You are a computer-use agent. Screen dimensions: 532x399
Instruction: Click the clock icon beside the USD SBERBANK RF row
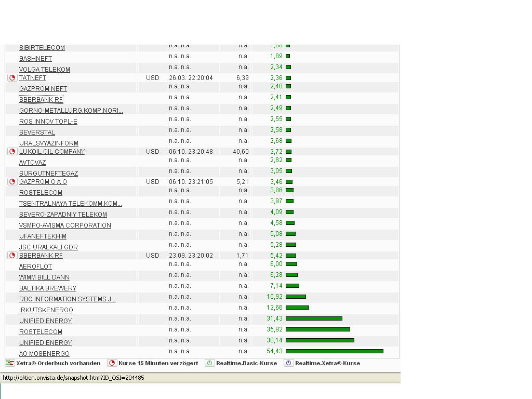point(12,255)
